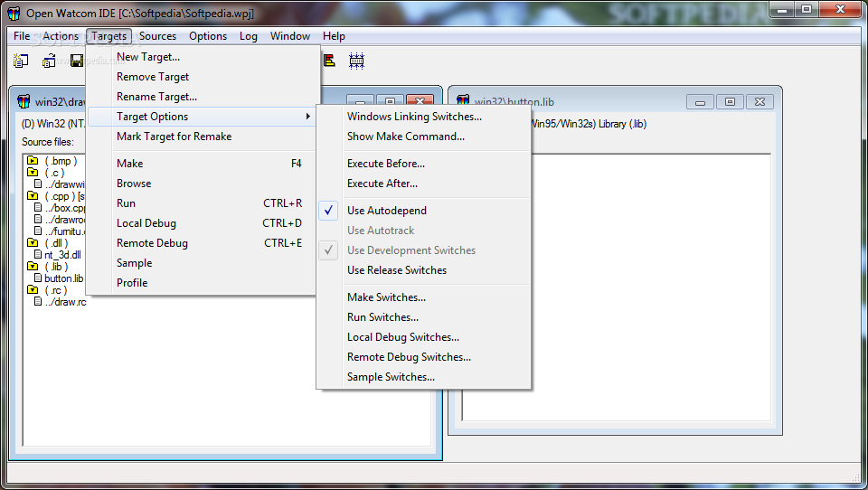Click the New Project toolbar icon
This screenshot has height=490, width=868.
[21, 61]
